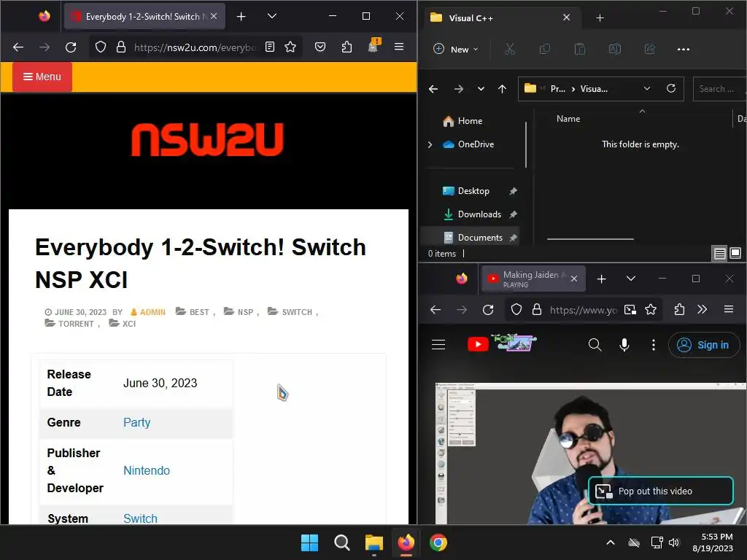This screenshot has height=560, width=747.
Task: Open Firefox application menu in nsw2u window
Action: point(399,47)
